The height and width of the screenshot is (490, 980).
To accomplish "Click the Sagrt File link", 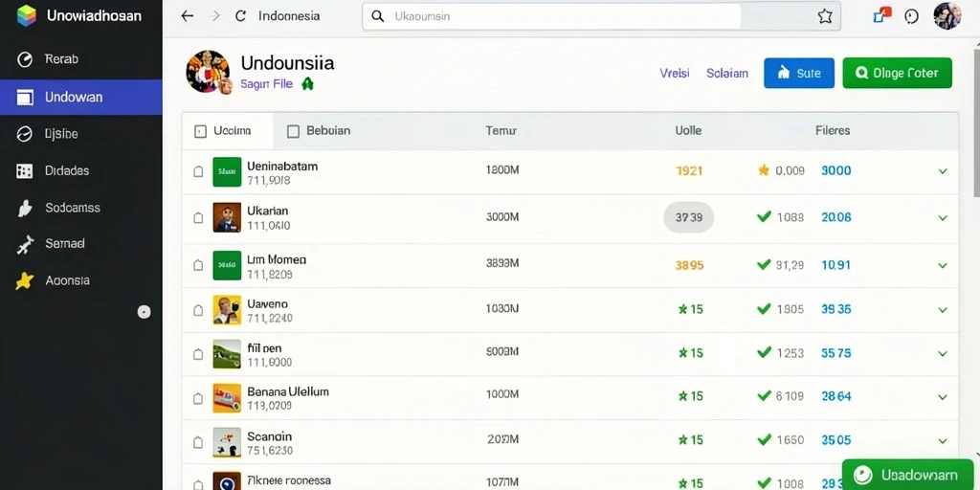I will click(x=266, y=84).
